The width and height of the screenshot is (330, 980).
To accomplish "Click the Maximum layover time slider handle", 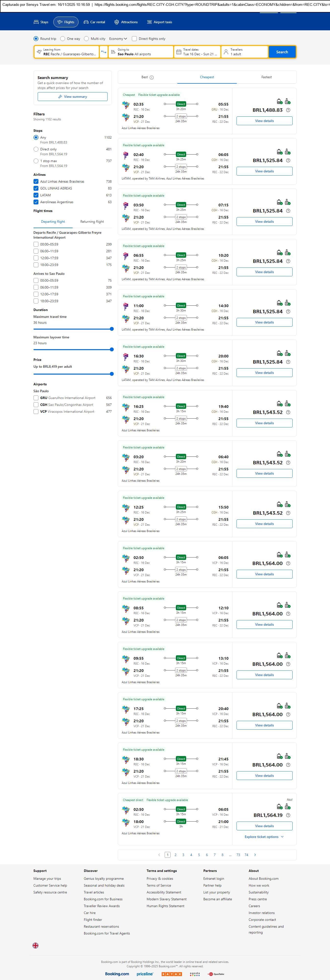I will 112,349.
